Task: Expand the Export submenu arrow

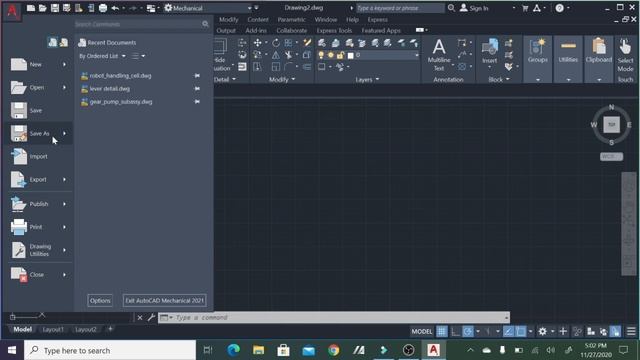Action: click(x=64, y=179)
